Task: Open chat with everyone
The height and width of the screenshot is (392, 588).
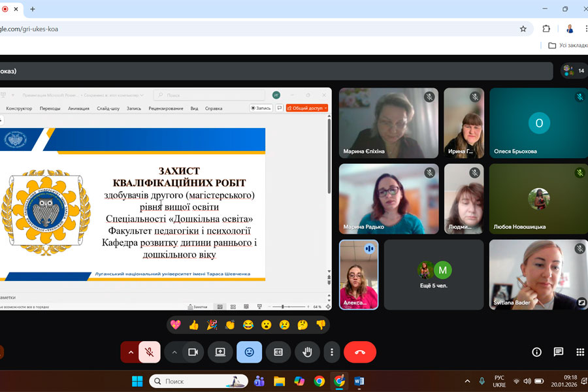Action: (559, 352)
